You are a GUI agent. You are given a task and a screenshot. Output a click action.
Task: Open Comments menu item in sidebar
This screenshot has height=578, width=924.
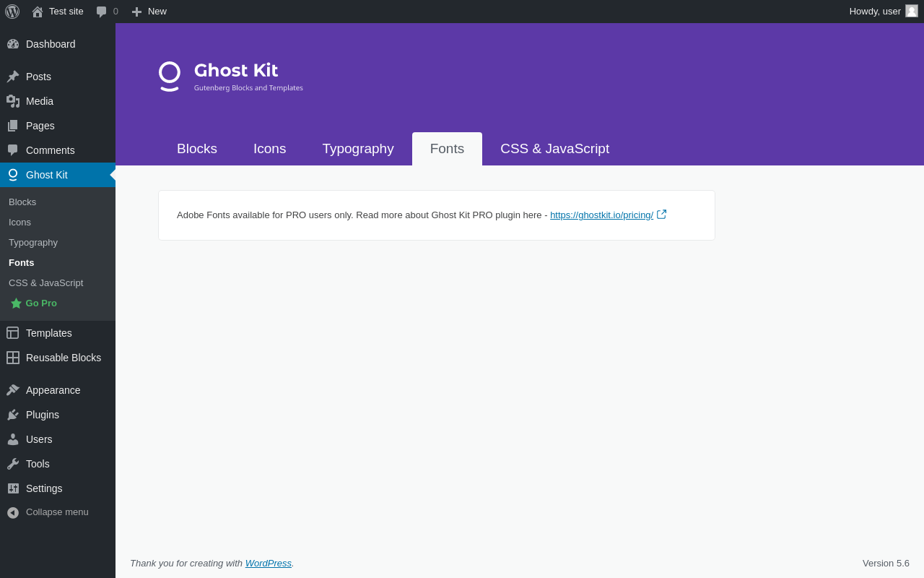58,150
